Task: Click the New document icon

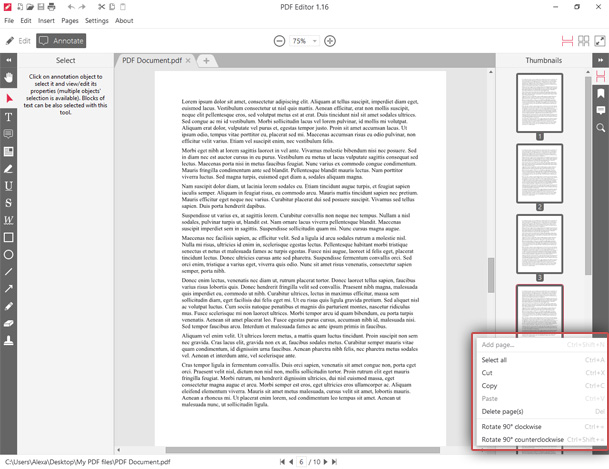Action: (19, 7)
